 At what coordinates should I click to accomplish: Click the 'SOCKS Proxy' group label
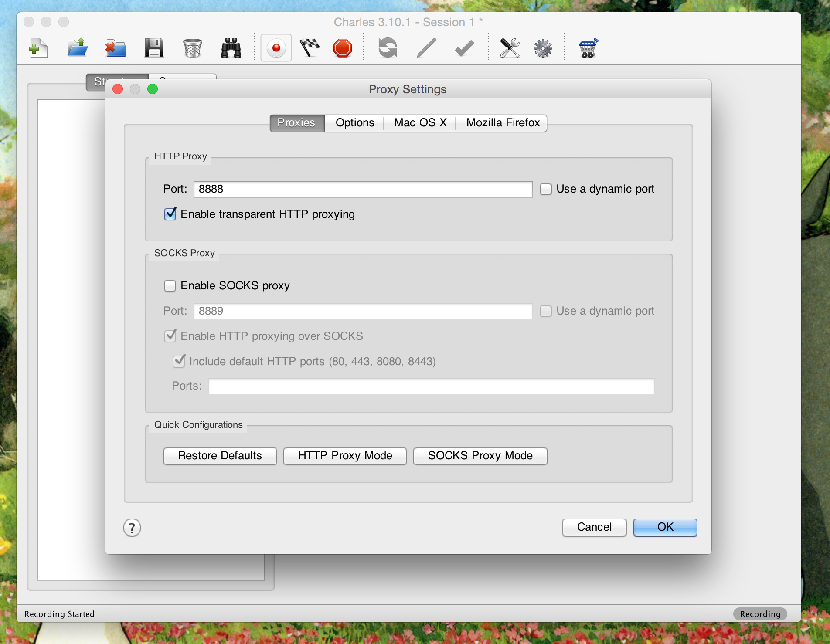(184, 253)
